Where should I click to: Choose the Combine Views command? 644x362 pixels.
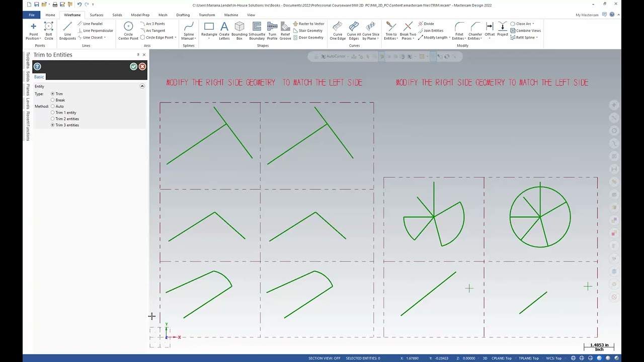pyautogui.click(x=525, y=31)
